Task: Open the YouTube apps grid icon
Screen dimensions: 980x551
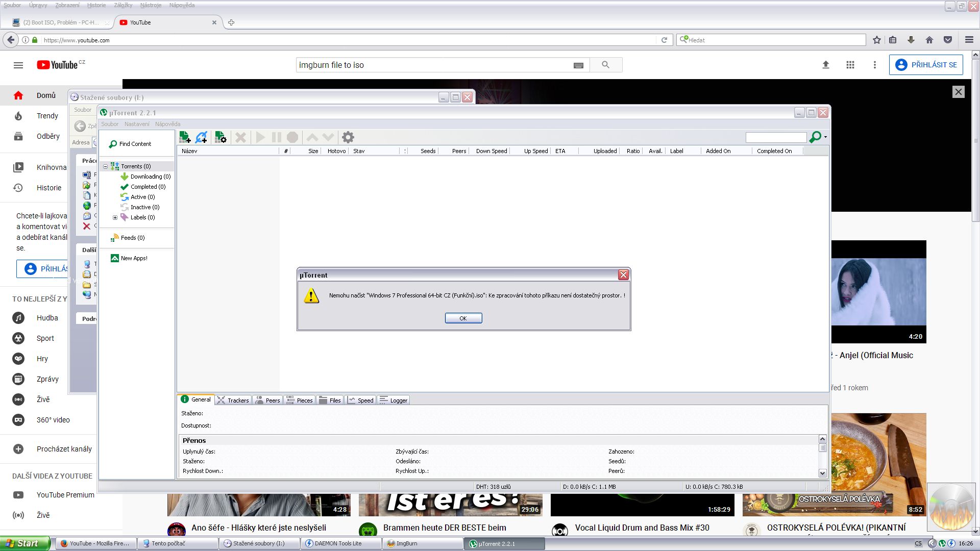Action: (850, 65)
